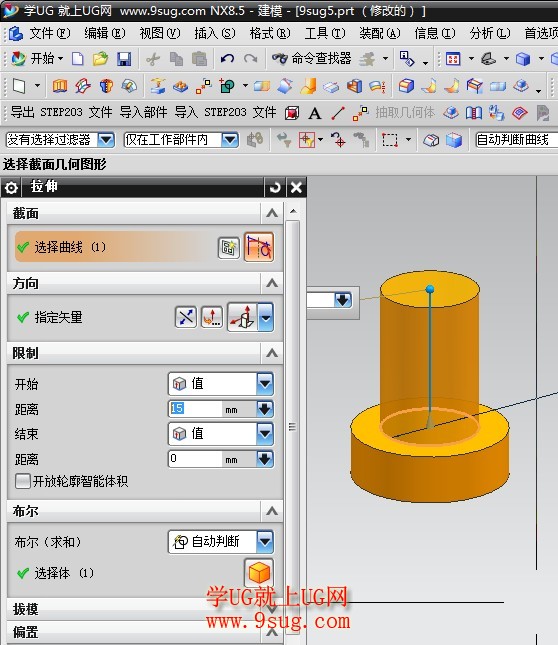Click the Select Body cube icon

click(x=259, y=573)
